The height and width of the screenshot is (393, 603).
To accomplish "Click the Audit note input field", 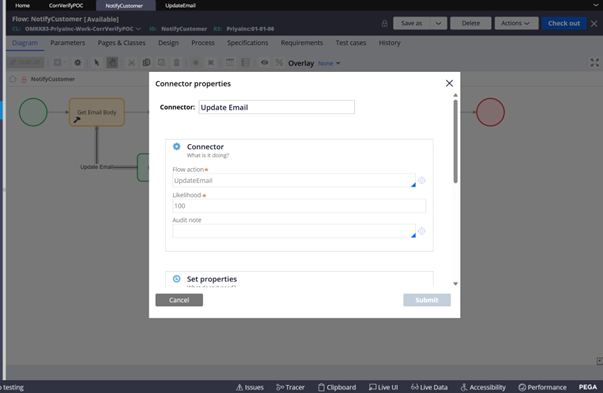I will (294, 231).
